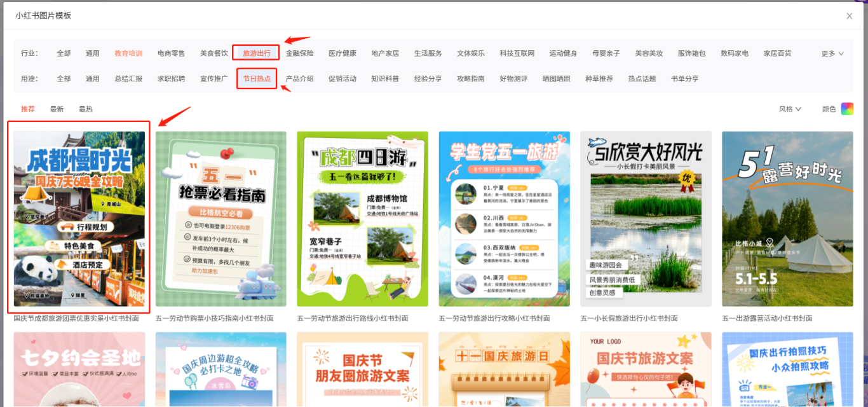This screenshot has height=407, width=868.
Task: Select the 旅游出行 industry filter
Action: 256,53
